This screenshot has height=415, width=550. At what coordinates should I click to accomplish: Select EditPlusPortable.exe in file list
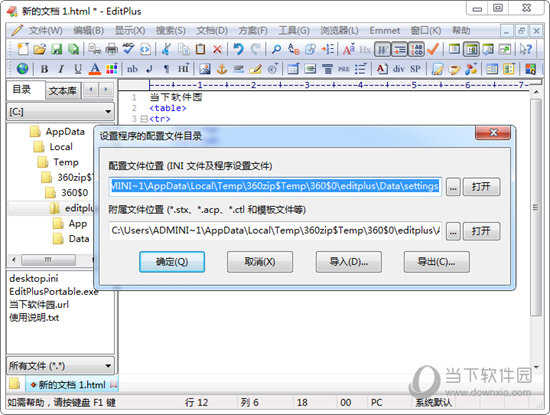pyautogui.click(x=53, y=292)
